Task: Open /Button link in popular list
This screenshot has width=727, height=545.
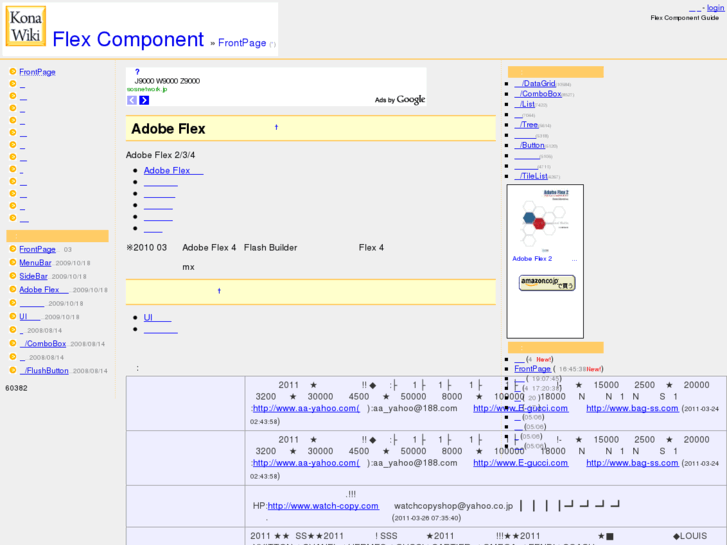Action: 529,145
